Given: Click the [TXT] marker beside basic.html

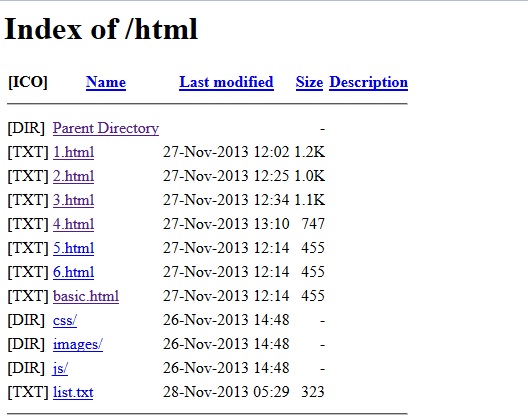Looking at the screenshot, I should [x=28, y=296].
